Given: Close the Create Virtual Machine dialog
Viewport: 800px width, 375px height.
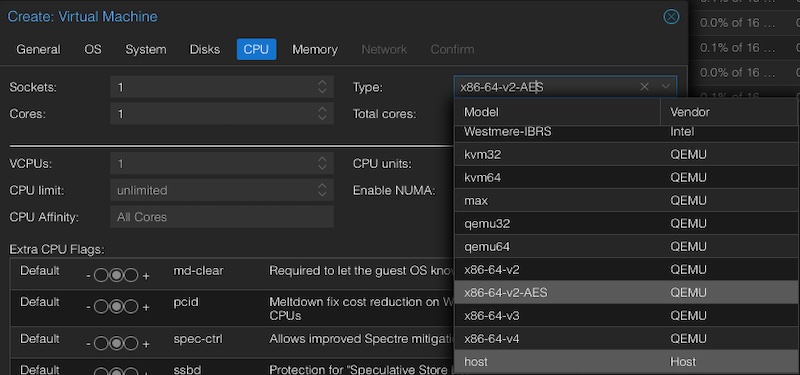Looking at the screenshot, I should (671, 17).
